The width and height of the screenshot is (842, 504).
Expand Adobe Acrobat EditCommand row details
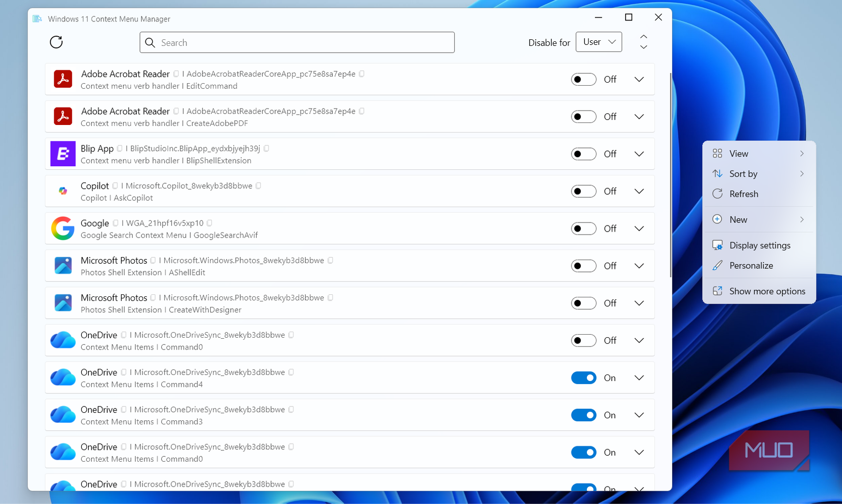tap(639, 79)
